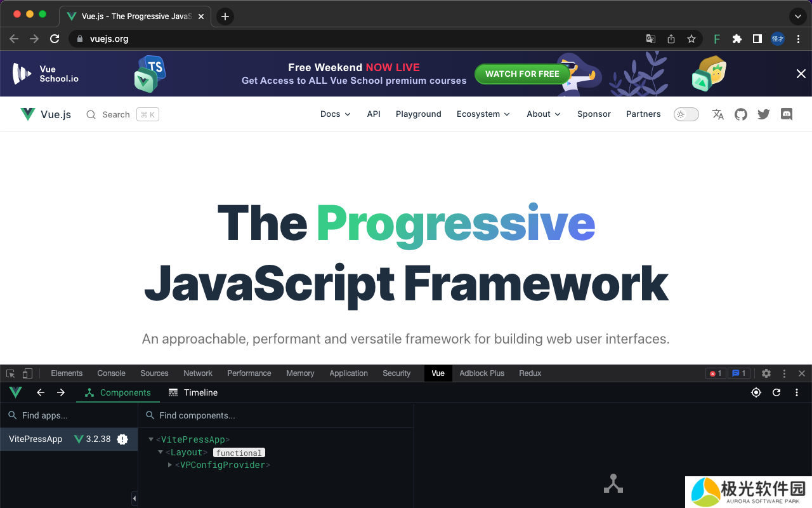Toggle the dark mode appearance switch
The width and height of the screenshot is (812, 508).
click(686, 114)
